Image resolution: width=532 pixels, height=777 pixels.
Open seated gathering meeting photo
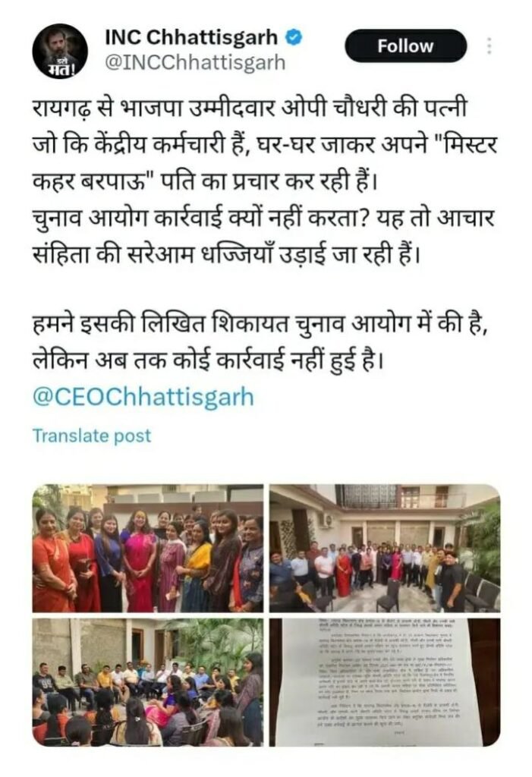click(148, 682)
